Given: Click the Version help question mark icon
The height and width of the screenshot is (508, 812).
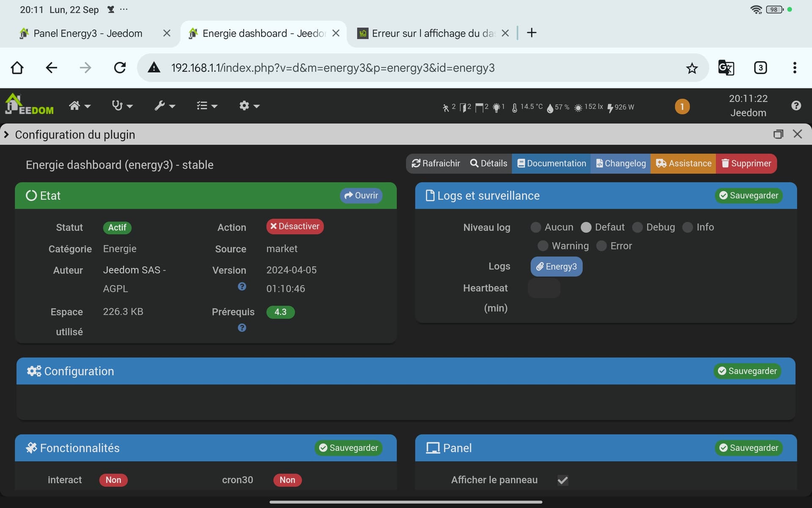Looking at the screenshot, I should coord(242,287).
